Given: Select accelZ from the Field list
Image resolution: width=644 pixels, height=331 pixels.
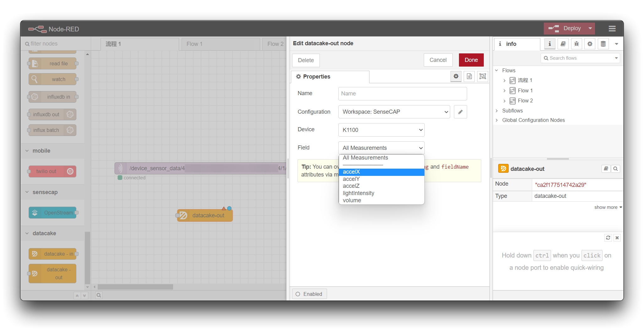Looking at the screenshot, I should coord(381,186).
